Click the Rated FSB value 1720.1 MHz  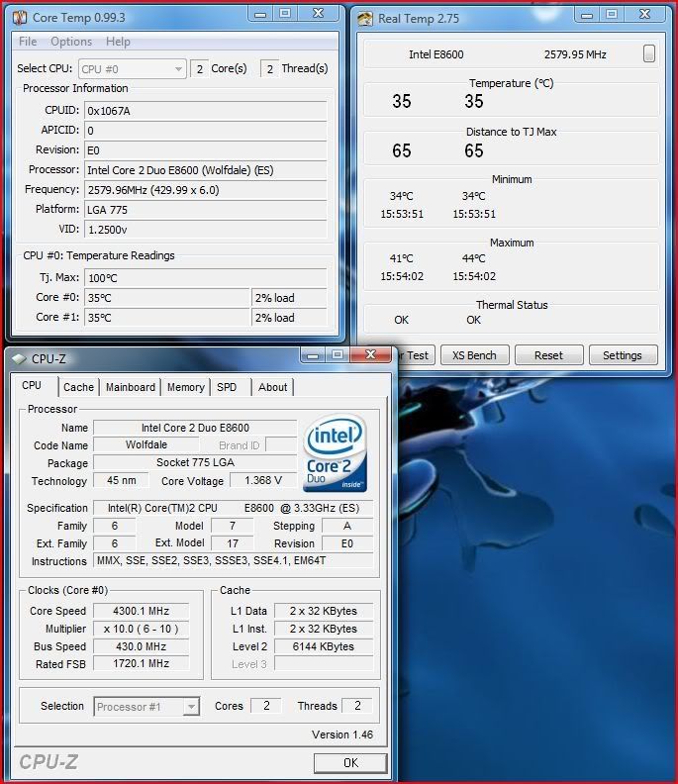[141, 663]
